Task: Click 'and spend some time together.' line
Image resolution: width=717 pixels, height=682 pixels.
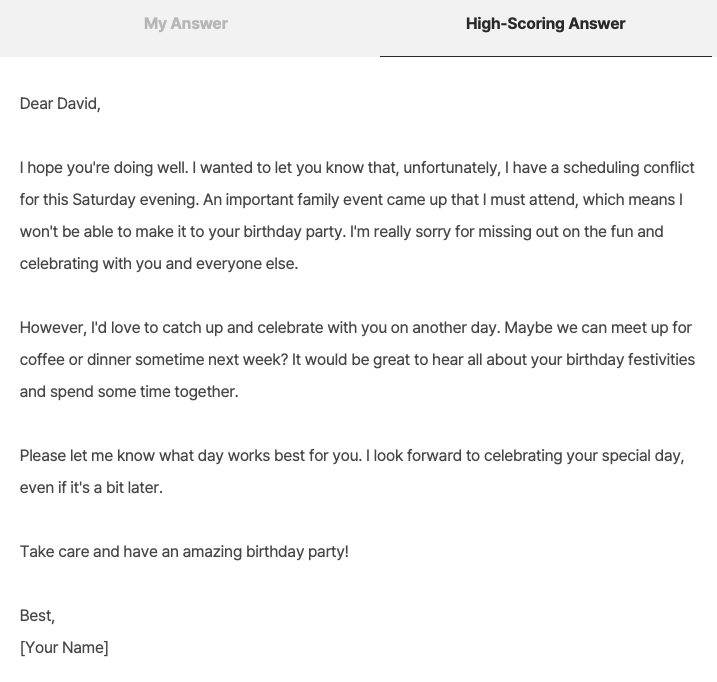Action: click(x=129, y=392)
